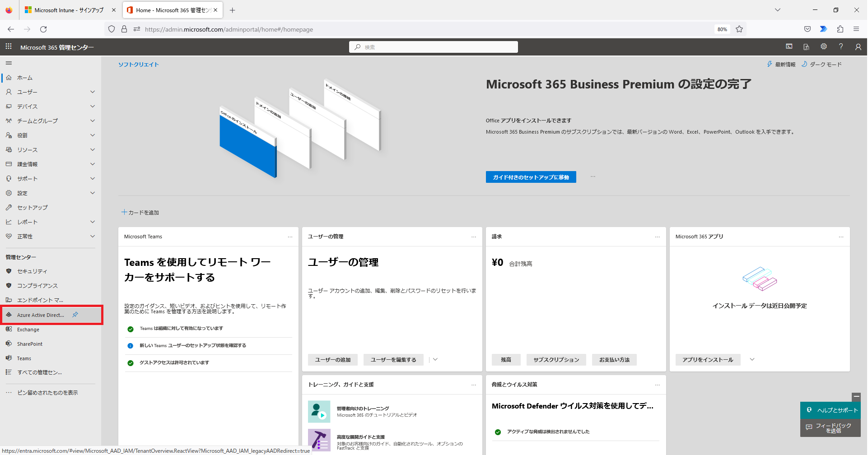Image resolution: width=868 pixels, height=455 pixels.
Task: Bookmark this page with star icon
Action: pos(739,29)
